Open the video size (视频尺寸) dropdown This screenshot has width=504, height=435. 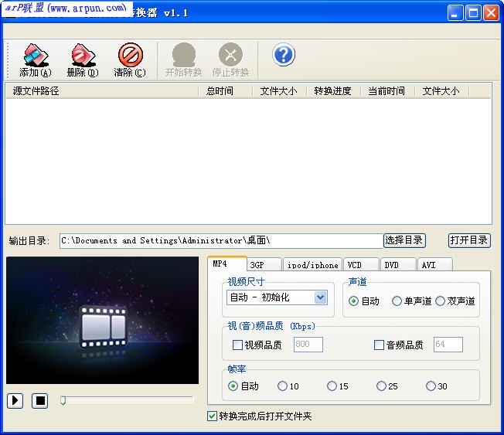[x=277, y=297]
